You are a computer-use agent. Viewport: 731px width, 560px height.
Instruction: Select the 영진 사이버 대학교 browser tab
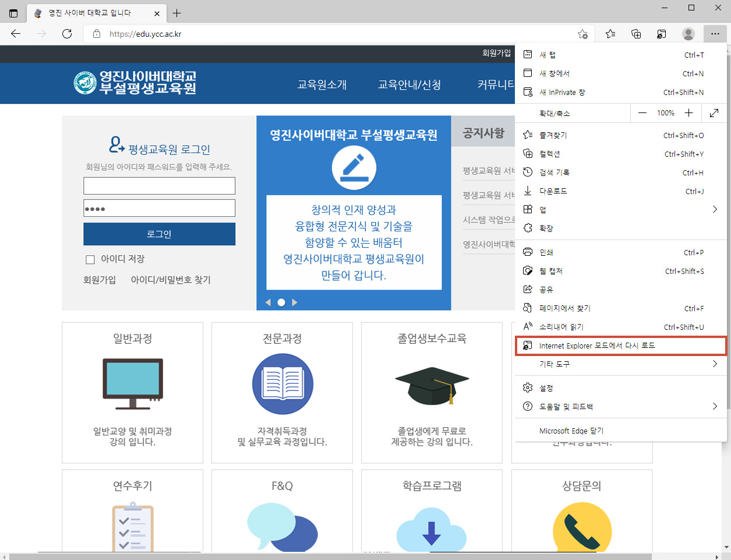coord(97,13)
